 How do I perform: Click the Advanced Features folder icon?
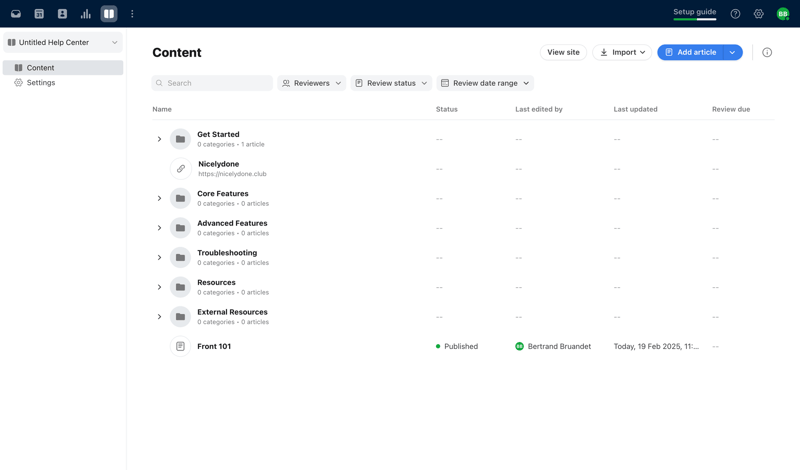click(x=180, y=228)
